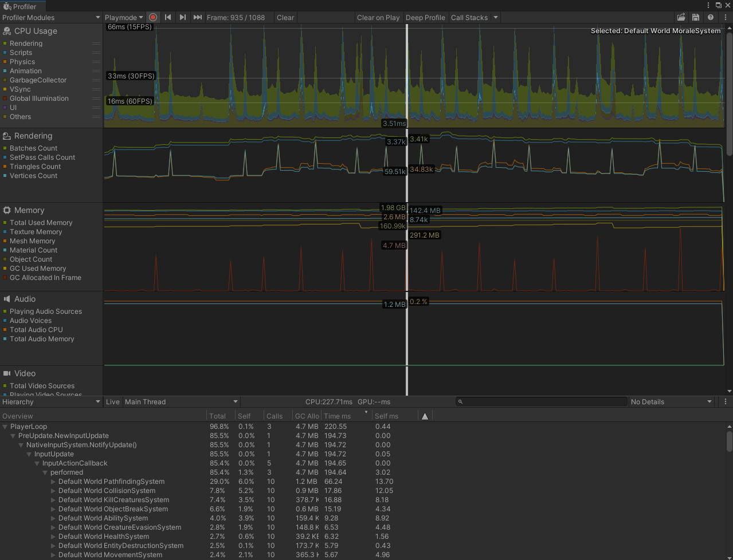The height and width of the screenshot is (560, 733).
Task: Open the Profiler Modules dropdown
Action: pyautogui.click(x=51, y=17)
